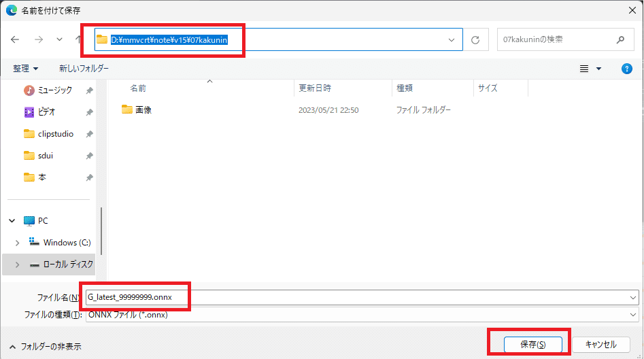Open the file name dropdown arrow

pos(633,297)
